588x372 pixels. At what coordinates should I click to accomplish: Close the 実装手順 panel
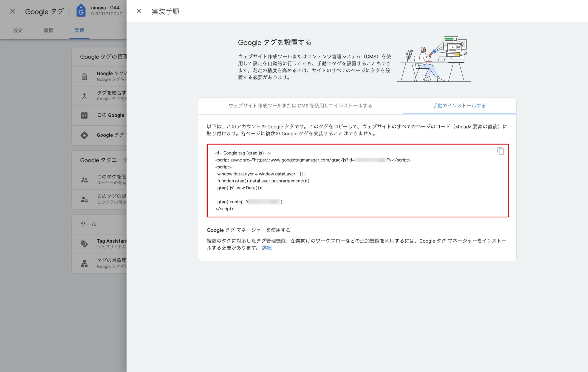pos(139,11)
